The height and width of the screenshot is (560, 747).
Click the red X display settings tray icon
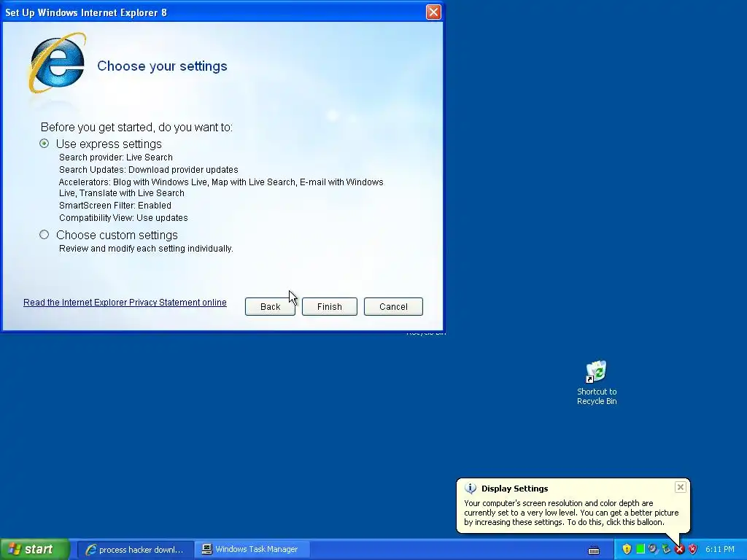point(679,550)
